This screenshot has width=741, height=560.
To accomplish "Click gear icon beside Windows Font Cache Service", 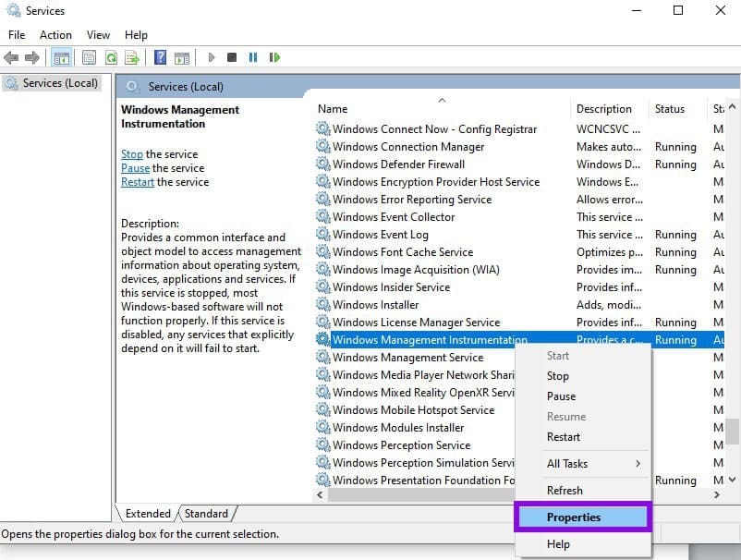I will [x=322, y=252].
